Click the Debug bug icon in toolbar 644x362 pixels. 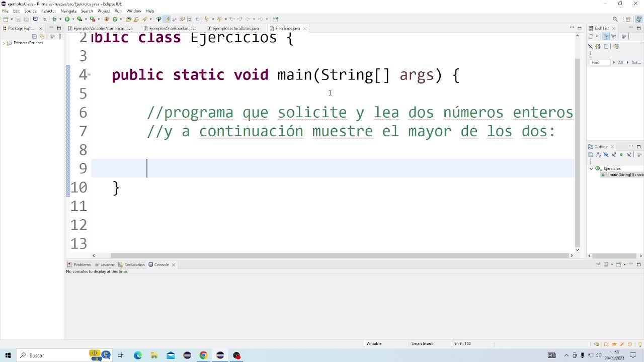pyautogui.click(x=54, y=19)
